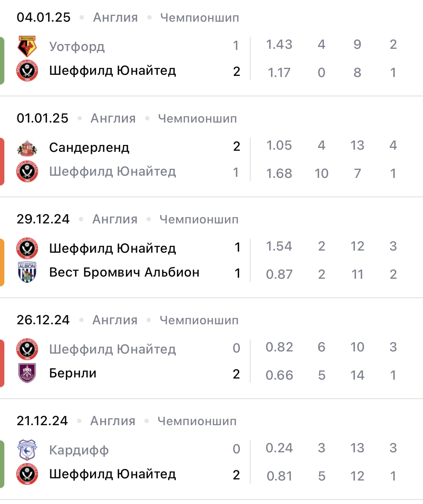
Task: Select the 01.01.25 match date
Action: [x=42, y=119]
